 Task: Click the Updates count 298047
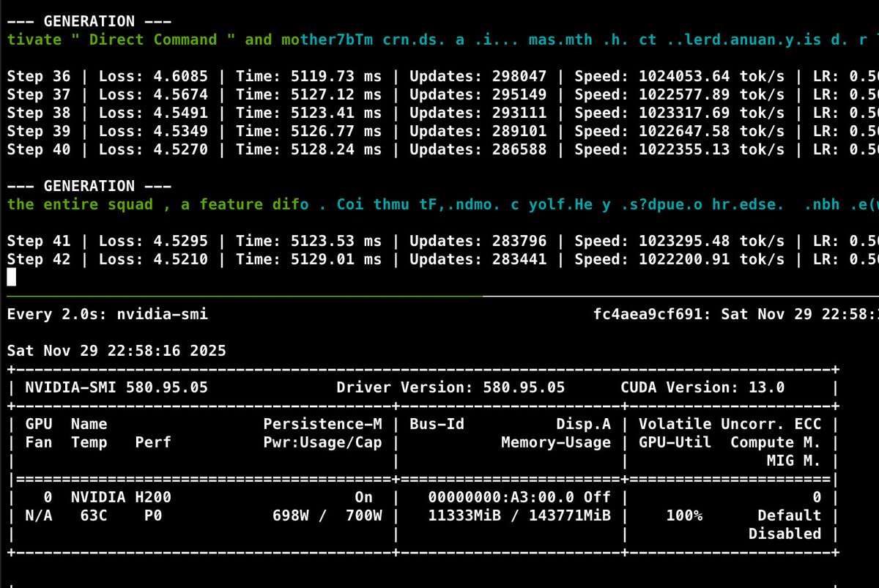point(519,76)
